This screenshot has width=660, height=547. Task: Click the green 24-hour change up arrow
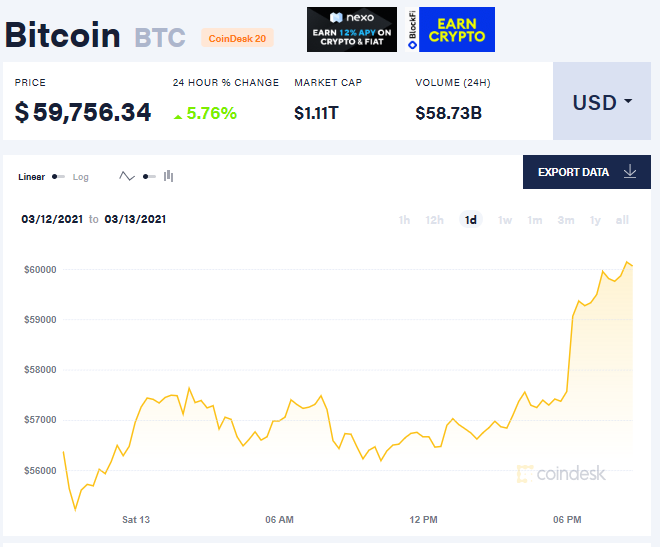[178, 115]
